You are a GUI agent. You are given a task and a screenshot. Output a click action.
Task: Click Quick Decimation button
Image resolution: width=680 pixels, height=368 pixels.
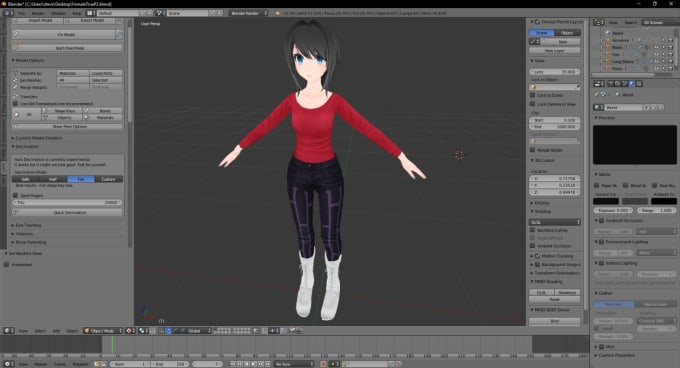click(x=68, y=213)
